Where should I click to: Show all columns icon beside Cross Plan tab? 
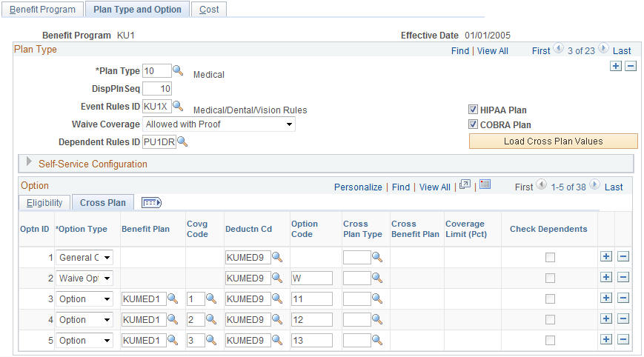click(x=152, y=203)
